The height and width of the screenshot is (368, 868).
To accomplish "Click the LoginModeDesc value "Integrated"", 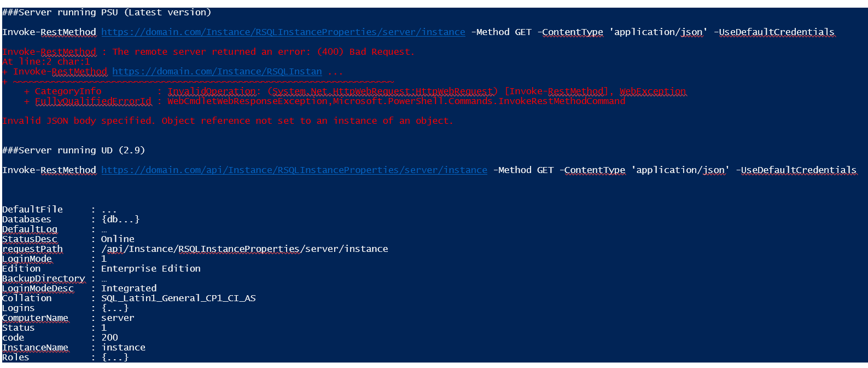I will [129, 288].
